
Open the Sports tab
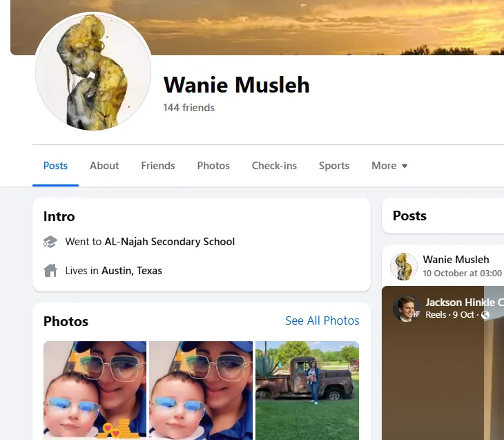(334, 166)
